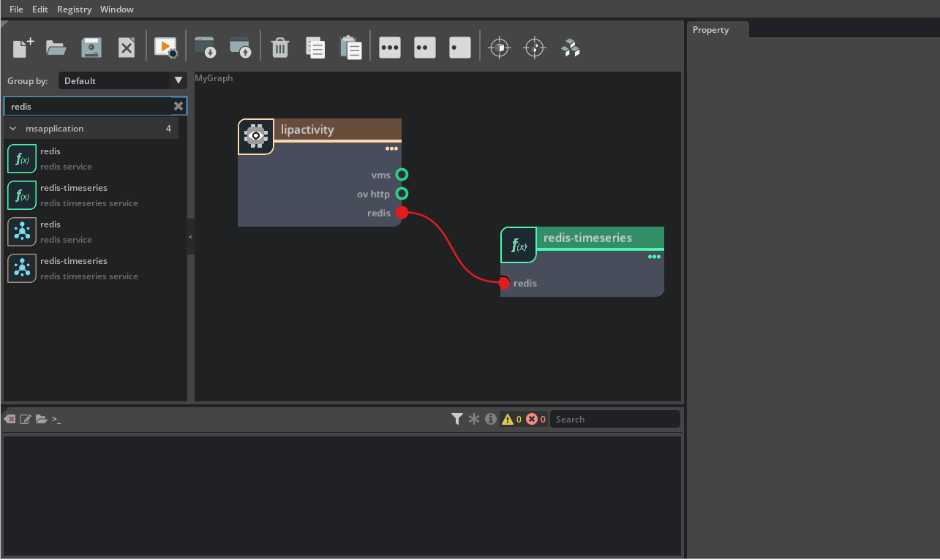Clear the redis search text

[x=178, y=106]
